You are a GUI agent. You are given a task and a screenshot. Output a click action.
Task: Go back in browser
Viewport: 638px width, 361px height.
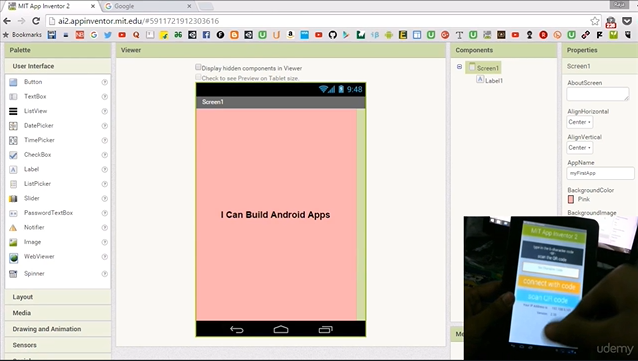(x=7, y=21)
